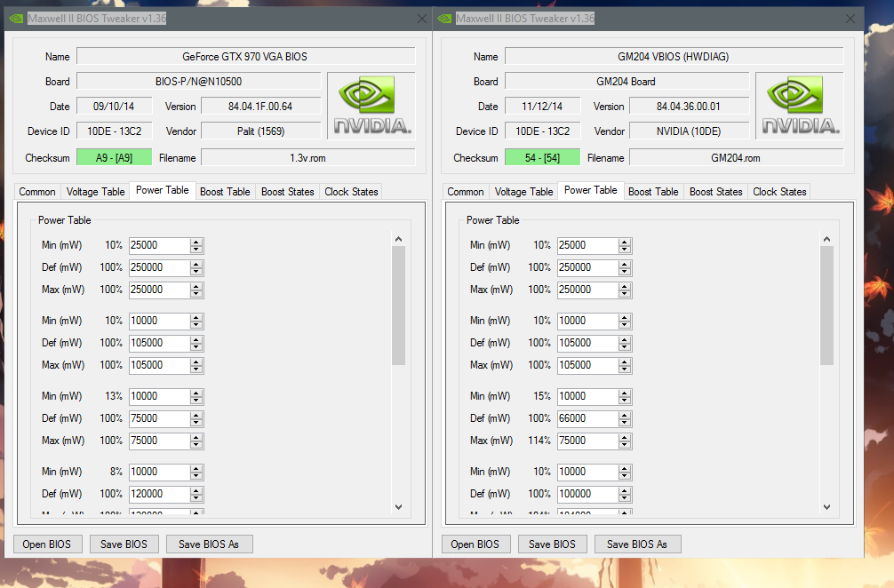Switch to Voltage Table tab in the right window
This screenshot has height=588, width=894.
click(x=523, y=192)
